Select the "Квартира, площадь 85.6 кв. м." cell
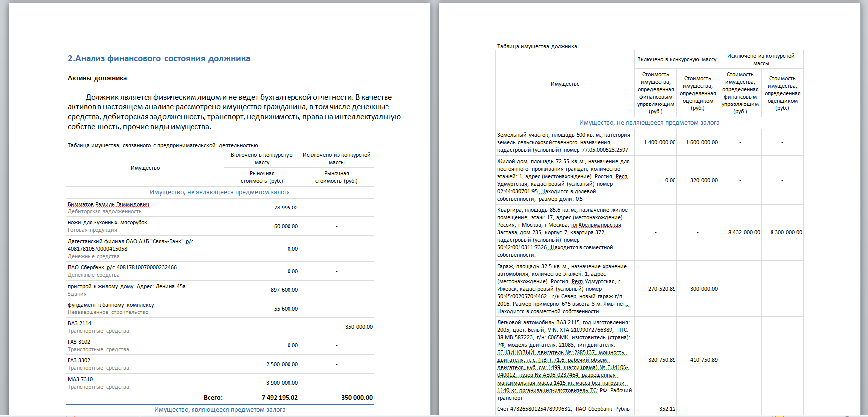Viewport: 868px width, 417px height. pyautogui.click(x=562, y=232)
